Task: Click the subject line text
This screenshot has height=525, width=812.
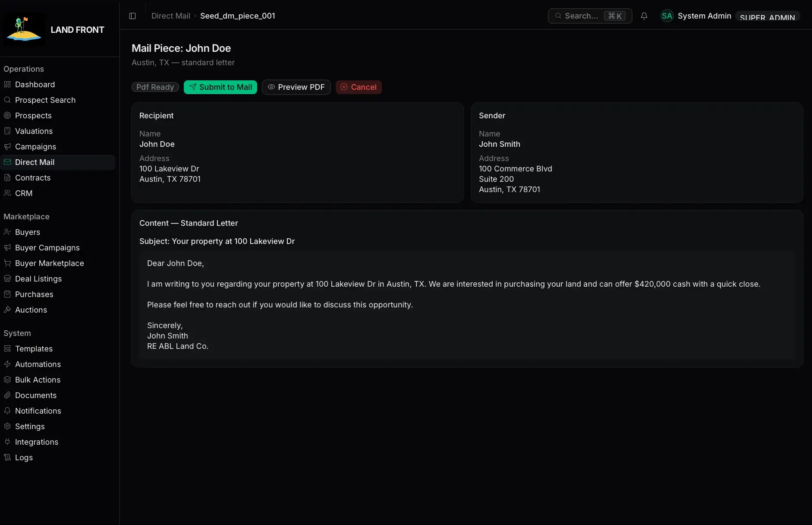Action: (x=217, y=241)
